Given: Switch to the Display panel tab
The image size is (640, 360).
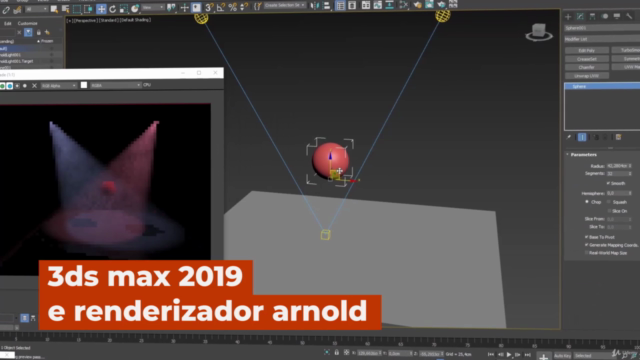Looking at the screenshot, I should (x=617, y=16).
